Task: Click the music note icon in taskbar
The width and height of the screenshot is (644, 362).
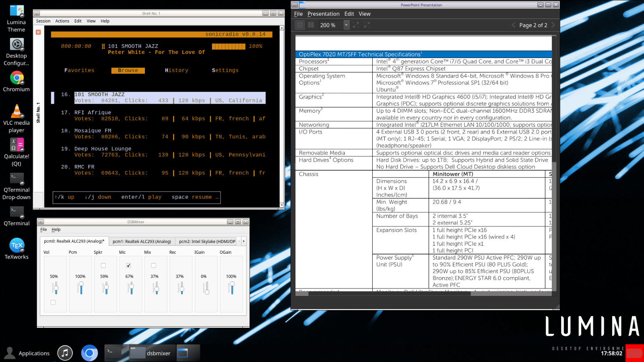Action: (x=65, y=353)
